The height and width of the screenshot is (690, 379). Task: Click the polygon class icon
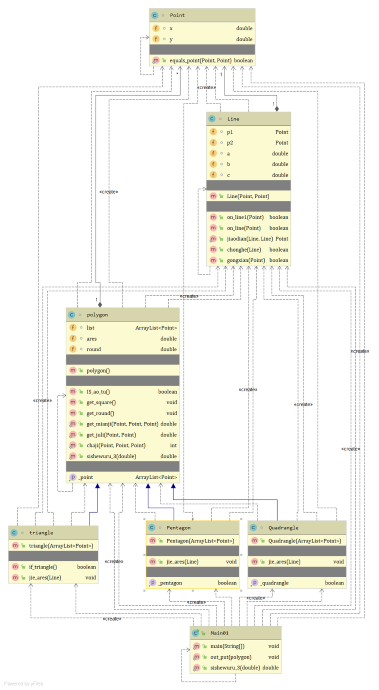click(72, 315)
